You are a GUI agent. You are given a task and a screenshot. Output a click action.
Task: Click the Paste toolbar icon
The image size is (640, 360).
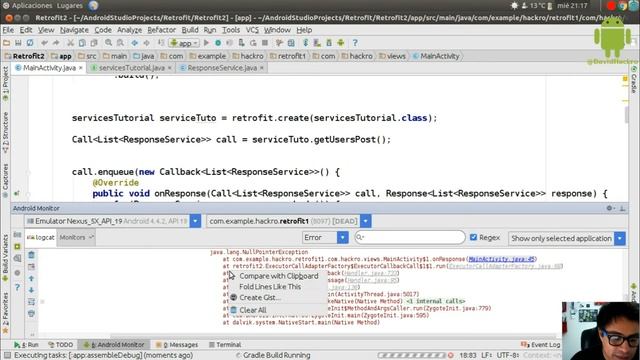tap(94, 43)
